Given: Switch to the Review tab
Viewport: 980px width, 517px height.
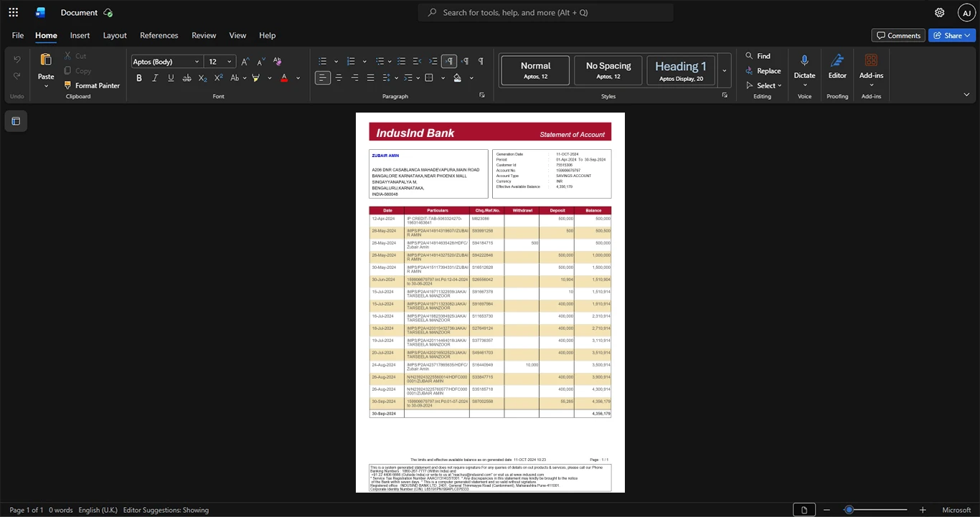Looking at the screenshot, I should (204, 35).
